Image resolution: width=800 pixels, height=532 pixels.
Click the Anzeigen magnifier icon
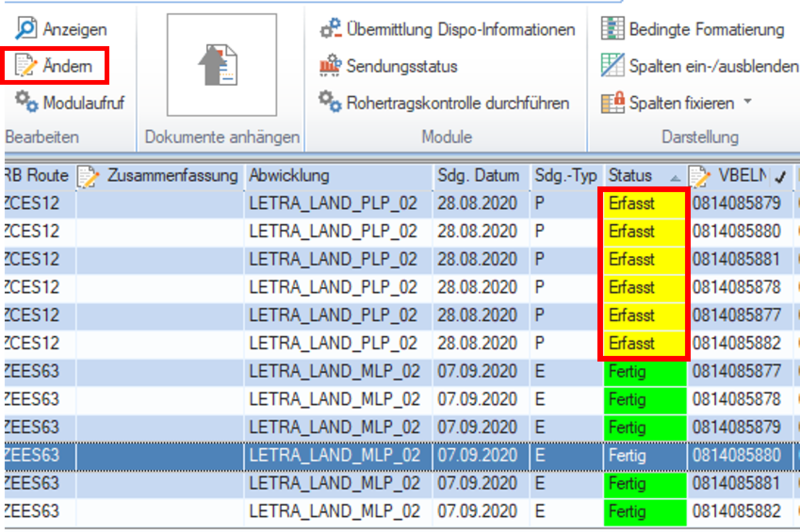click(x=26, y=29)
